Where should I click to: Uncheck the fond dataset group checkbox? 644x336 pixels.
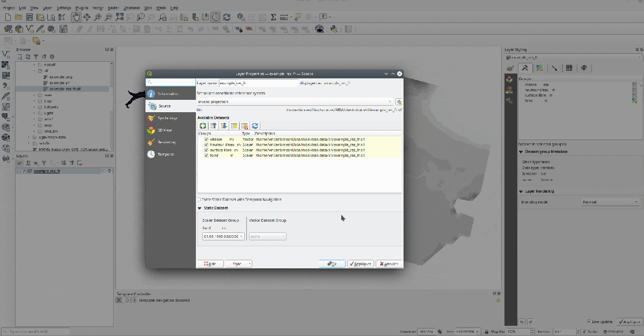coord(206,156)
